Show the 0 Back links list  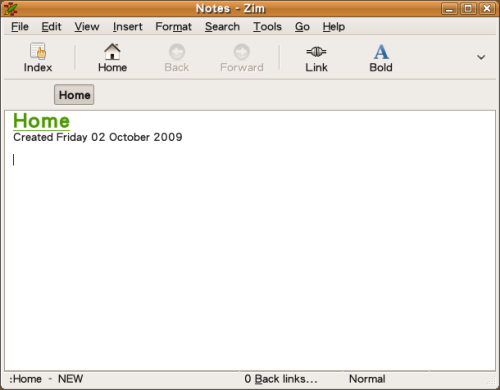point(281,379)
